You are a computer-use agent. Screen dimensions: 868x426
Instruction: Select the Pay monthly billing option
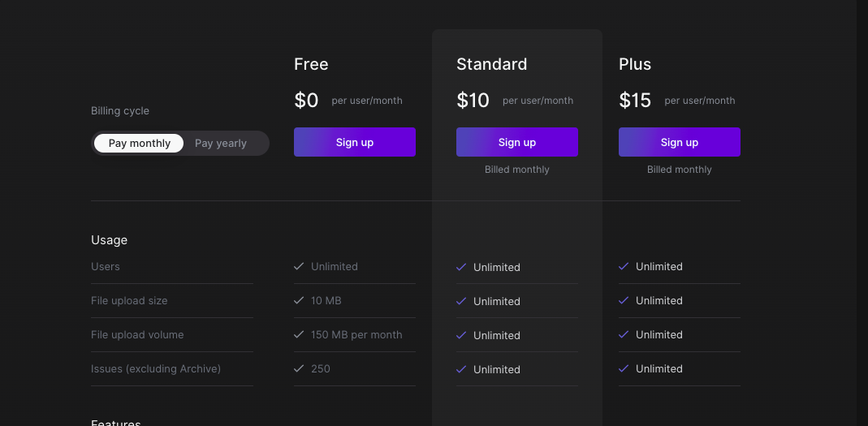(139, 144)
